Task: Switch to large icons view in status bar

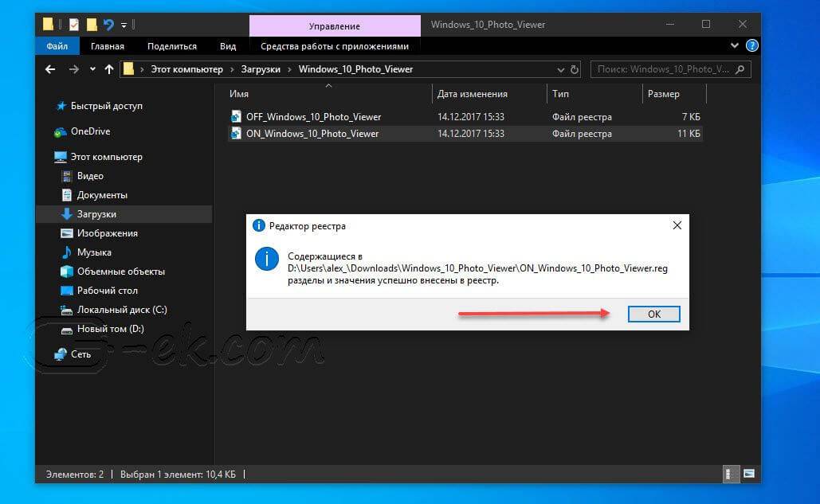Action: (748, 474)
